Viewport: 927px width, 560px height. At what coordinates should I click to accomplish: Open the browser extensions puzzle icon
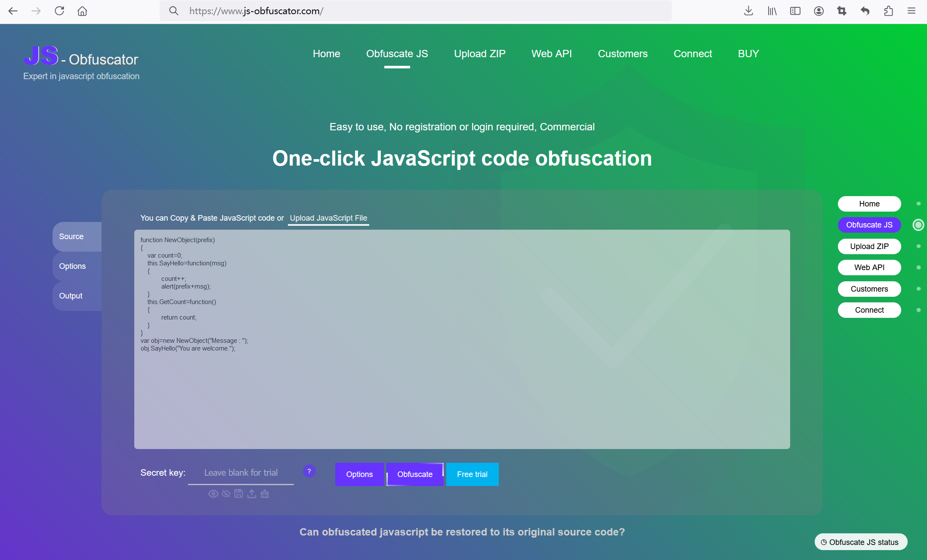888,11
